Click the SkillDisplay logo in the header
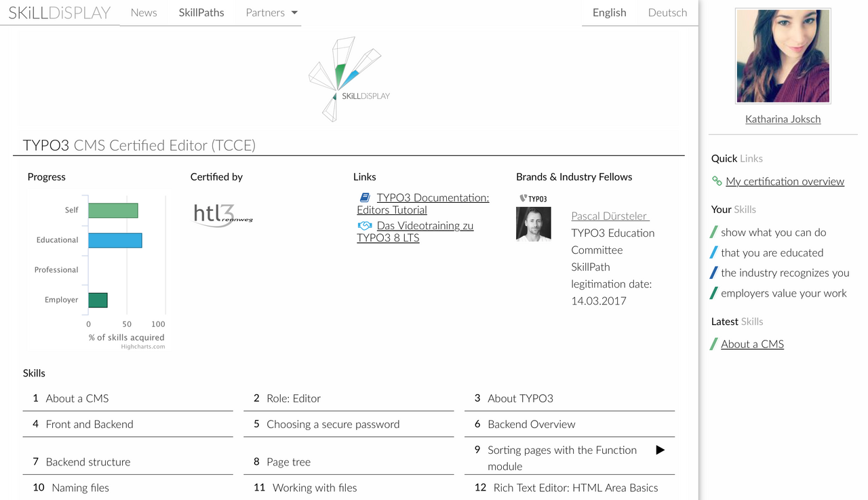The height and width of the screenshot is (500, 868). (59, 12)
